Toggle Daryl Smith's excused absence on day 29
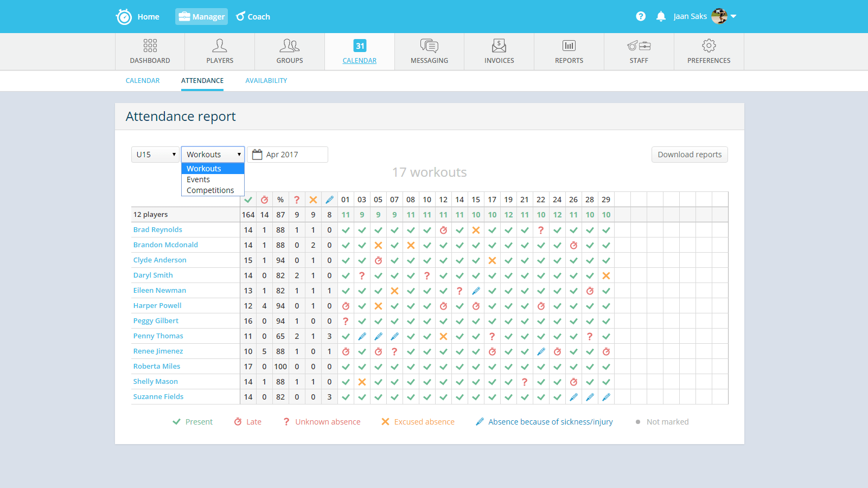 (x=606, y=275)
